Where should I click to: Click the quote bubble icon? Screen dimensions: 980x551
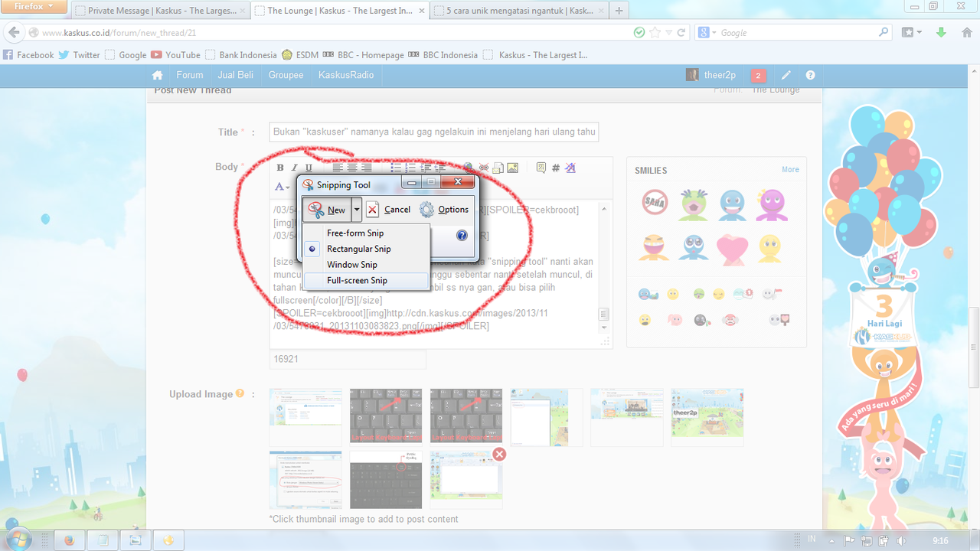(x=541, y=168)
